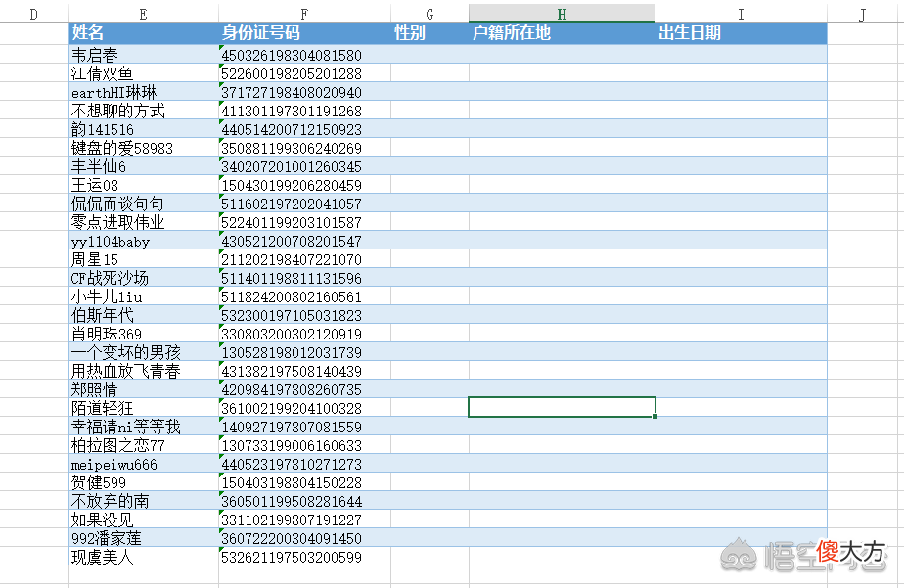Select the name cell 键盘的爱58983
Image resolution: width=904 pixels, height=588 pixels.
pos(144,148)
